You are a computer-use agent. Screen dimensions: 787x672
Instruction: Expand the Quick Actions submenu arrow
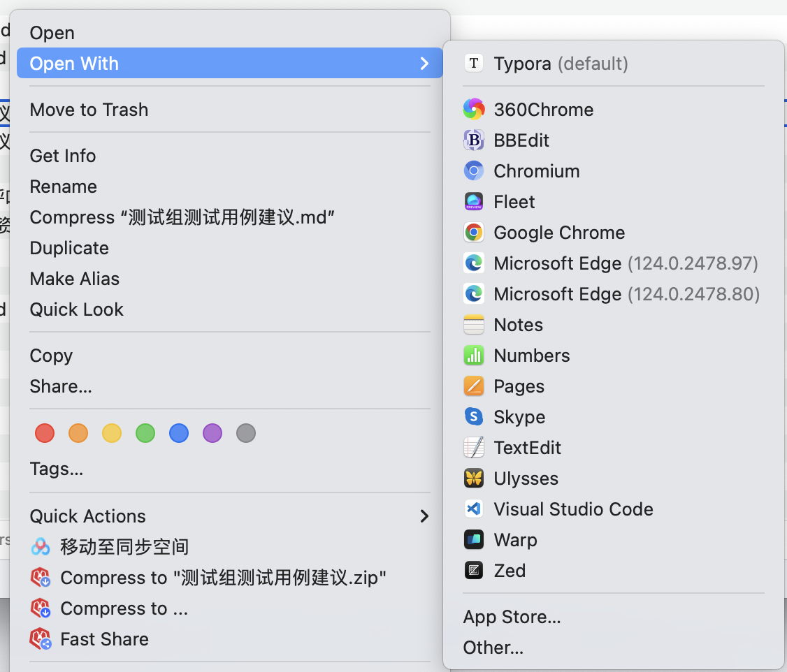tap(424, 516)
